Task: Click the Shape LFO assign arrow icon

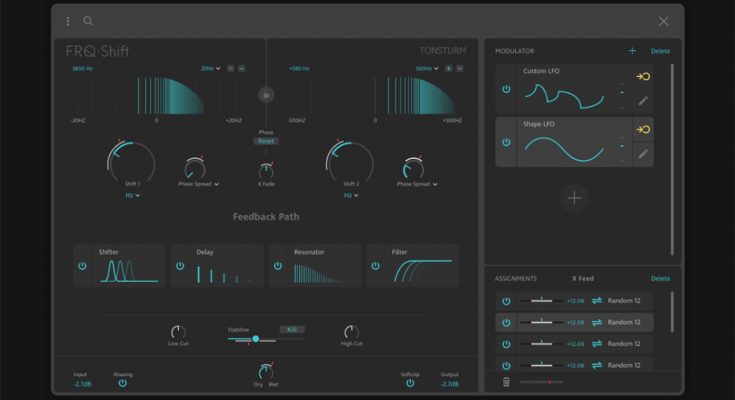Action: [x=643, y=130]
